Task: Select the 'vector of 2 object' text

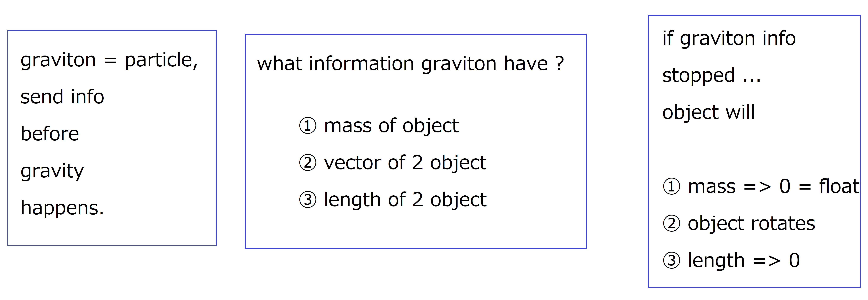Action: [405, 163]
